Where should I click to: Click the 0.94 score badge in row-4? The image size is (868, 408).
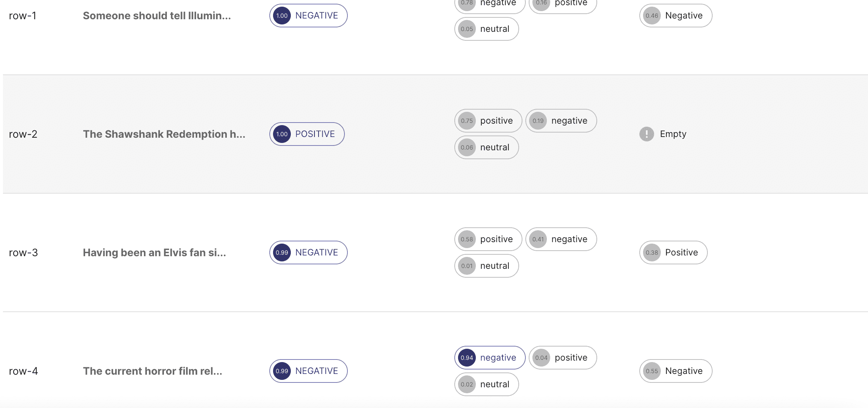467,358
